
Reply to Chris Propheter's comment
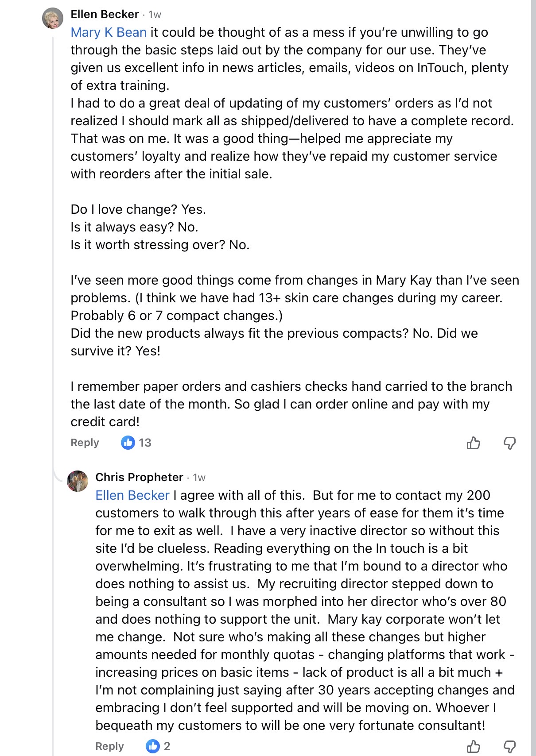[109, 746]
